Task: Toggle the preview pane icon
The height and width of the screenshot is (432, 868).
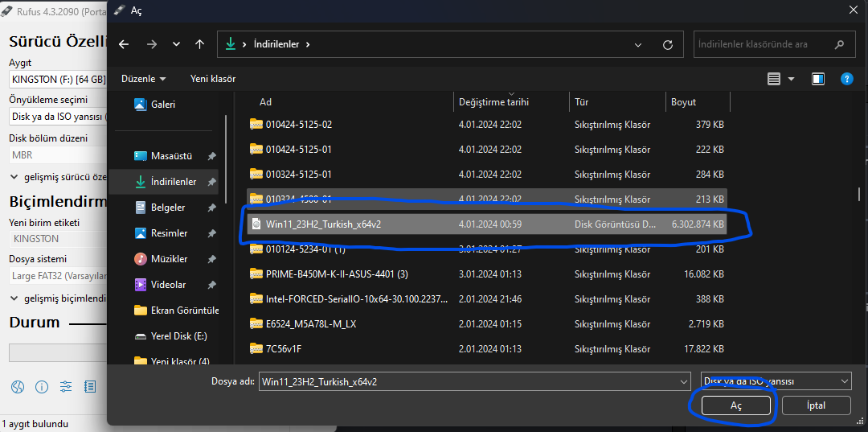Action: [818, 79]
